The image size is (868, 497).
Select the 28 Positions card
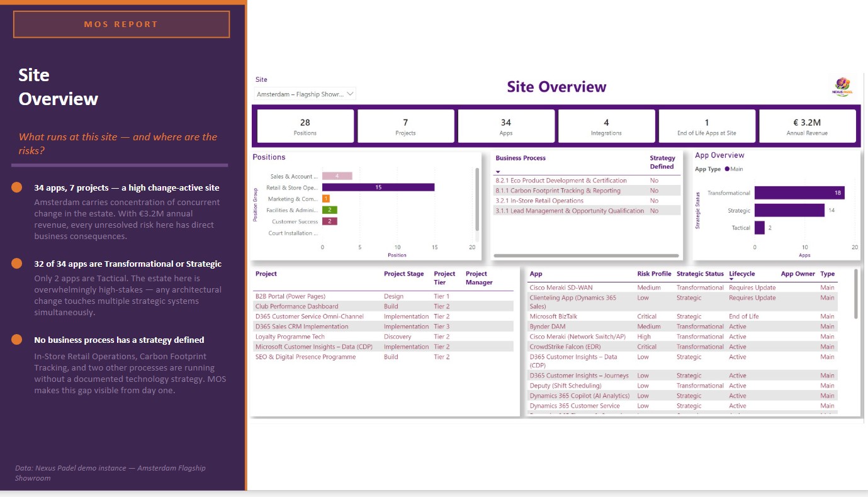click(x=305, y=126)
